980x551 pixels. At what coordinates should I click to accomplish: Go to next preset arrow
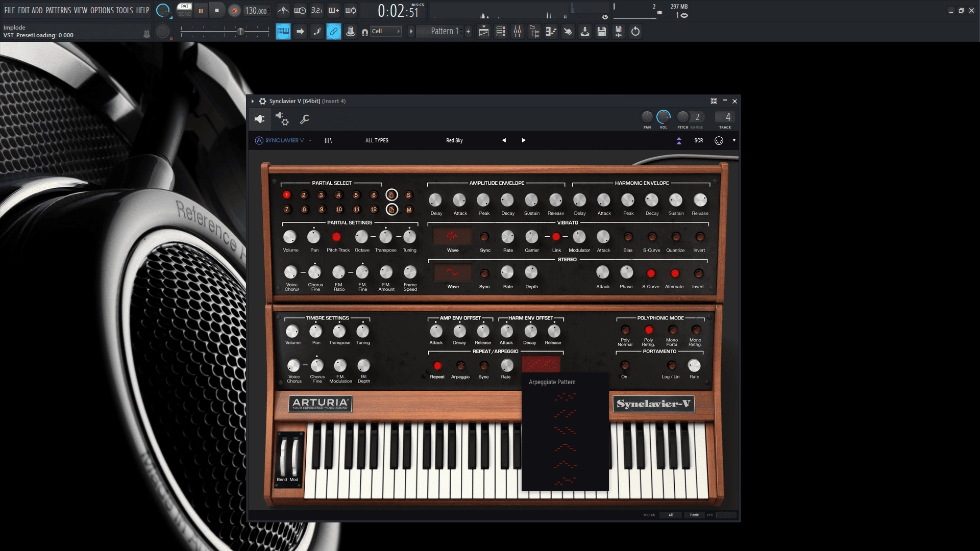[523, 140]
